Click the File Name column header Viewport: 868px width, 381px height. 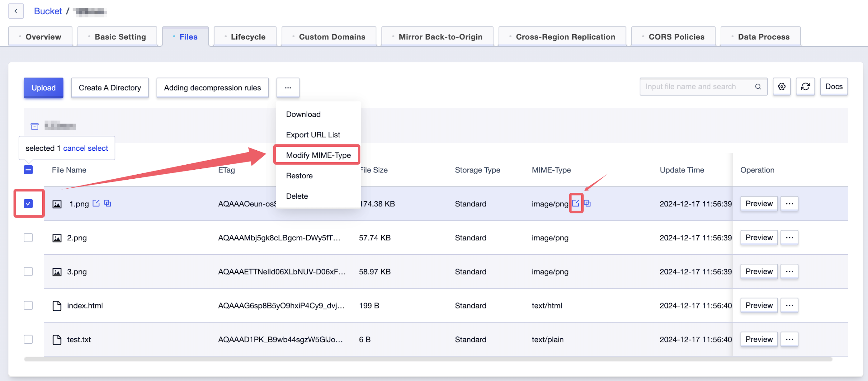click(69, 170)
